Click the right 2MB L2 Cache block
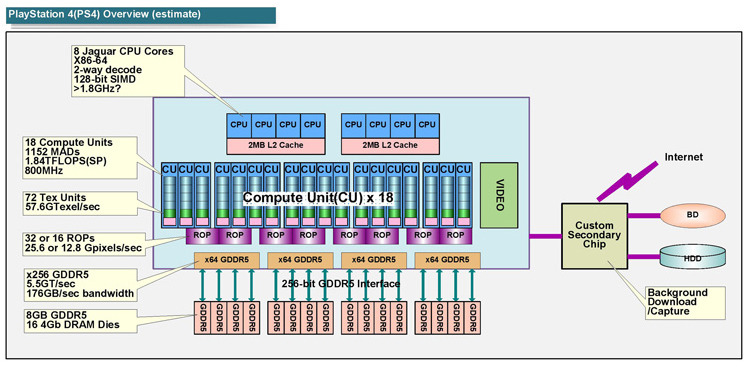The width and height of the screenshot is (751, 368). click(390, 145)
